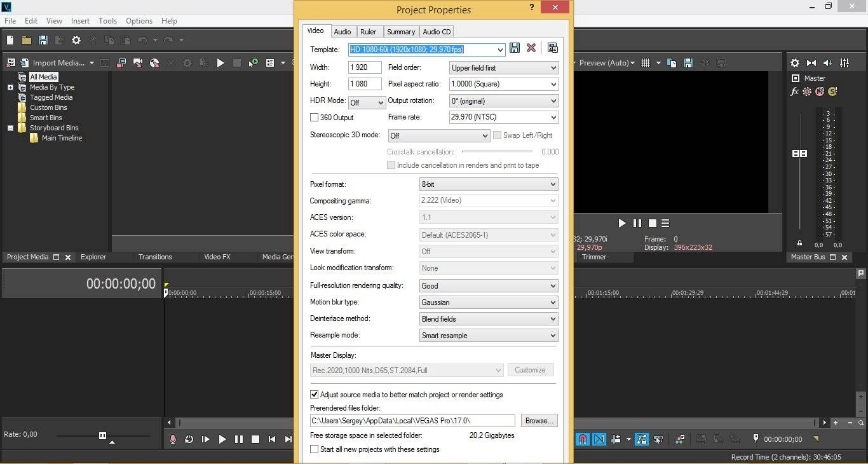Save snapshot to file in preview window
This screenshot has width=868, height=464.
688,63
